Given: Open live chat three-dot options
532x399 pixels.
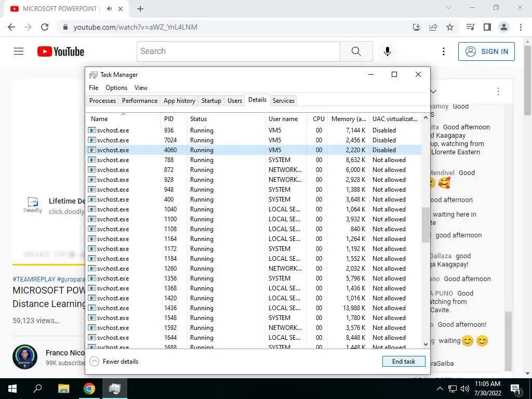Looking at the screenshot, I should [498, 91].
